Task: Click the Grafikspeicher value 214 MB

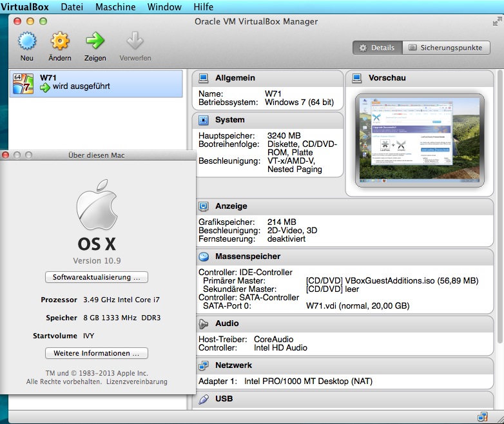Action: click(282, 222)
